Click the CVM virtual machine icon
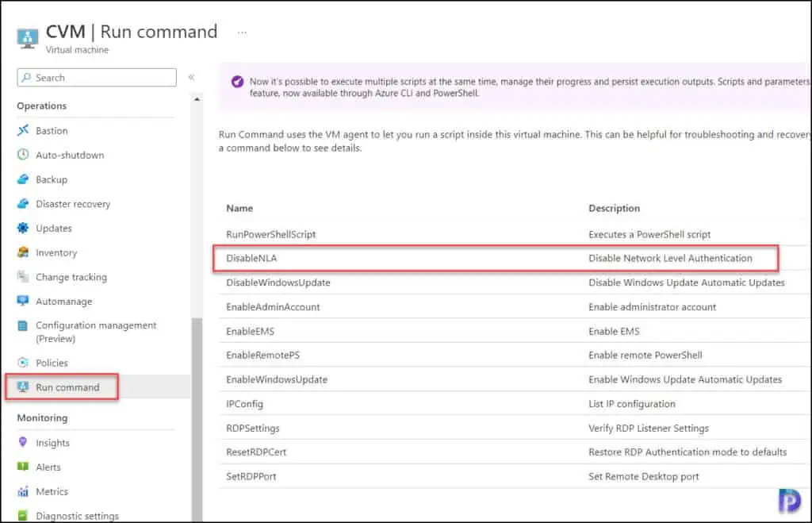Image resolution: width=812 pixels, height=523 pixels. tap(27, 38)
